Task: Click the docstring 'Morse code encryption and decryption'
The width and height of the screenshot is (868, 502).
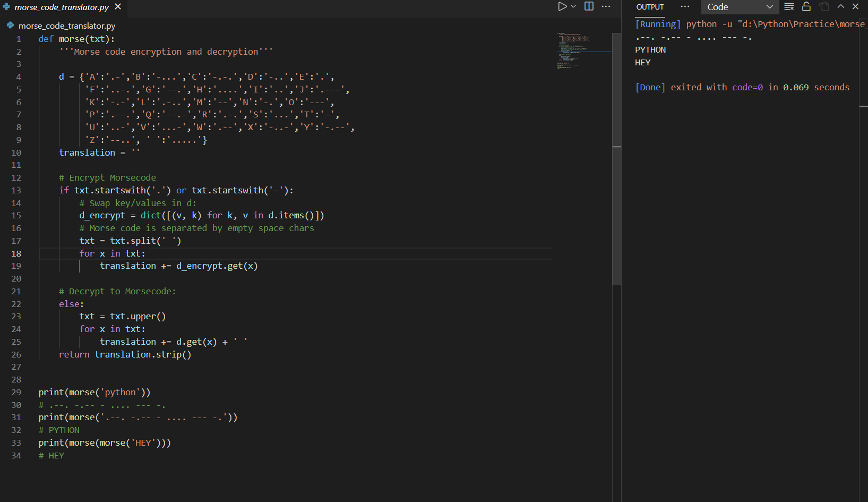Action: (166, 52)
